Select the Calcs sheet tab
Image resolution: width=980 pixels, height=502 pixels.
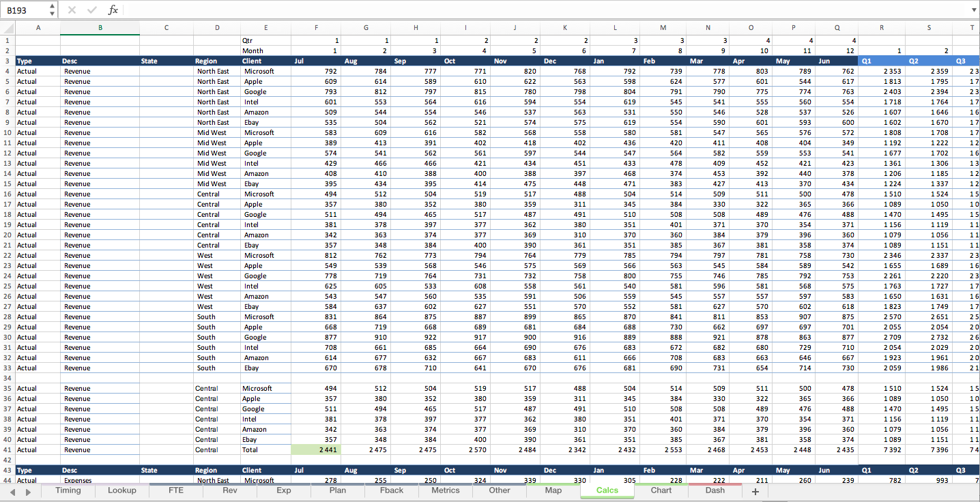tap(607, 490)
